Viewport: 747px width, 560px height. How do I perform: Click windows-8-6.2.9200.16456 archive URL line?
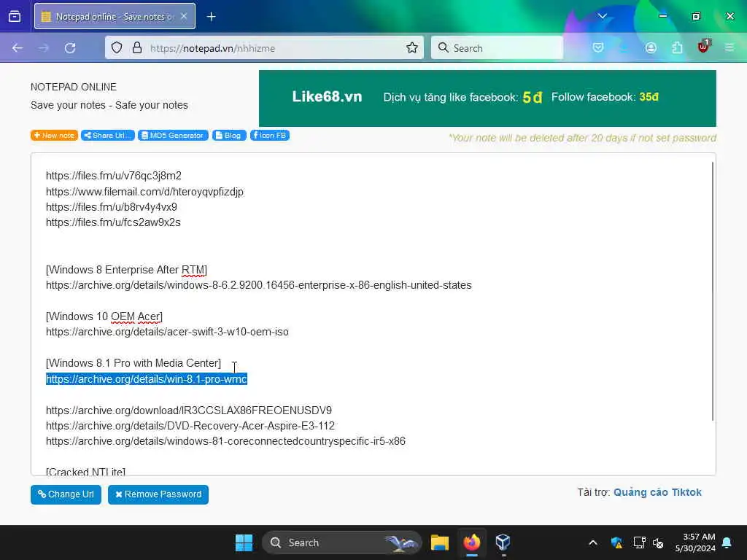coord(259,285)
